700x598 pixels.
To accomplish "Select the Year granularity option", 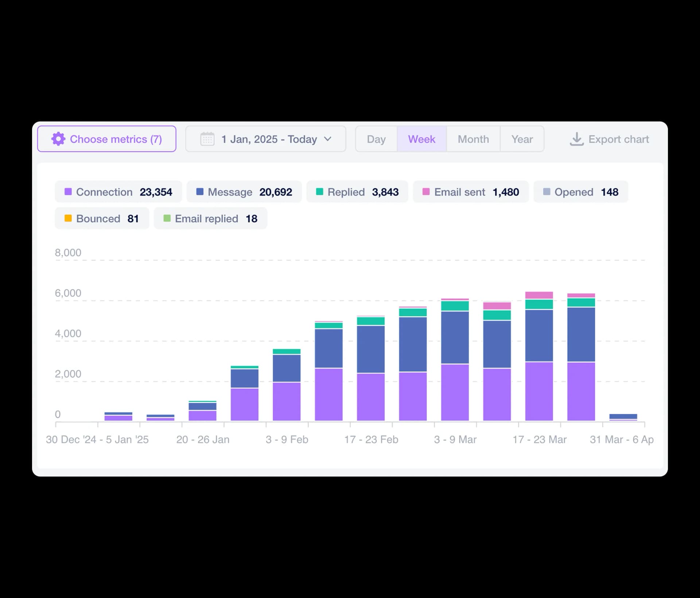I will [522, 139].
